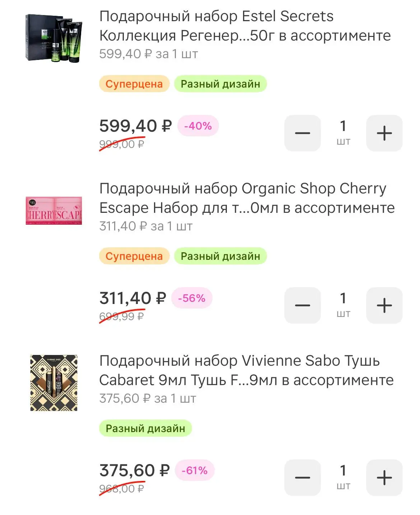The width and height of the screenshot is (420, 515).
Task: Open the Vivienne Sabo Тушь Cabaret title
Action: pyautogui.click(x=246, y=370)
